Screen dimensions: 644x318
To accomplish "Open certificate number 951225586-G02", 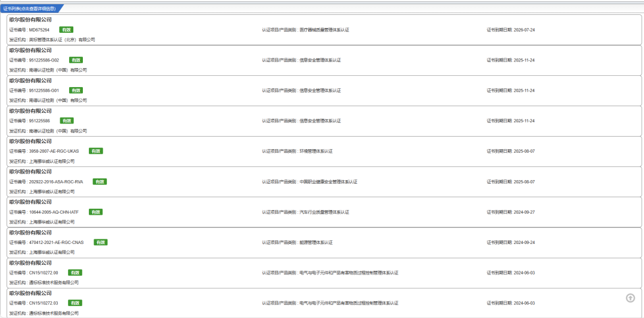I will point(44,60).
